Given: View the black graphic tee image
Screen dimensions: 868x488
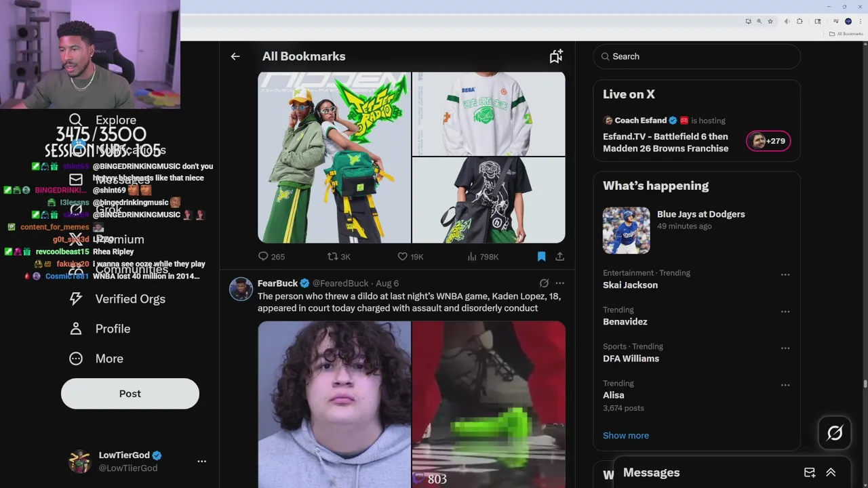Looking at the screenshot, I should (489, 200).
